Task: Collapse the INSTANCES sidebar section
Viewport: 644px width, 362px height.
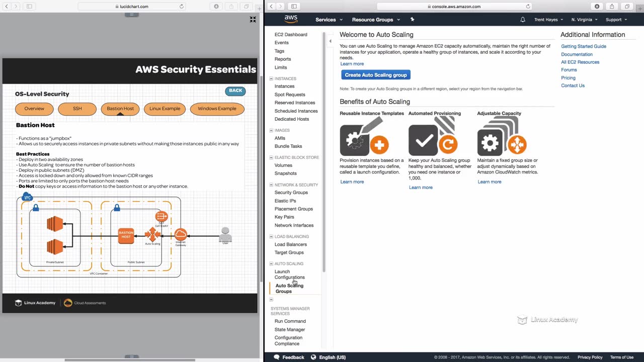Action: click(x=271, y=78)
